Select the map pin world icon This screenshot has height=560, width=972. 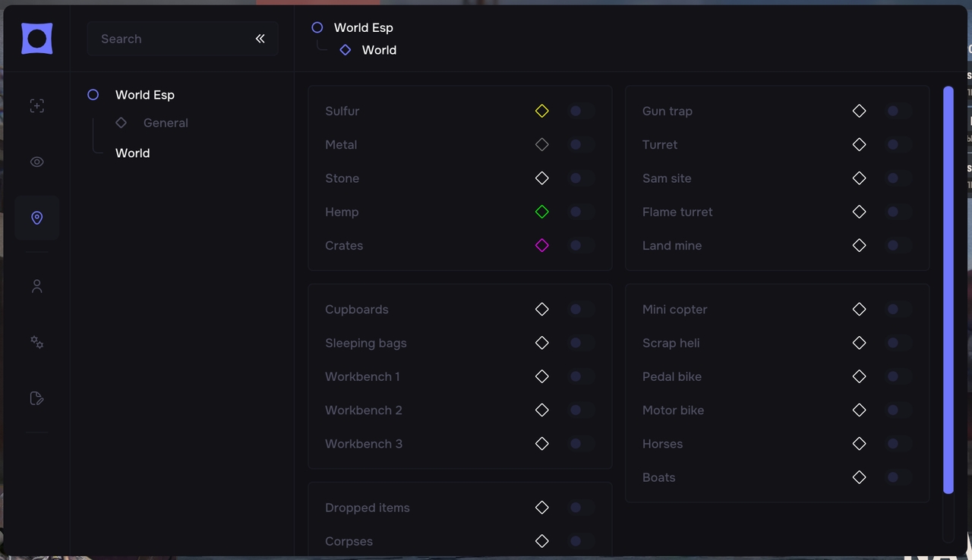(36, 219)
